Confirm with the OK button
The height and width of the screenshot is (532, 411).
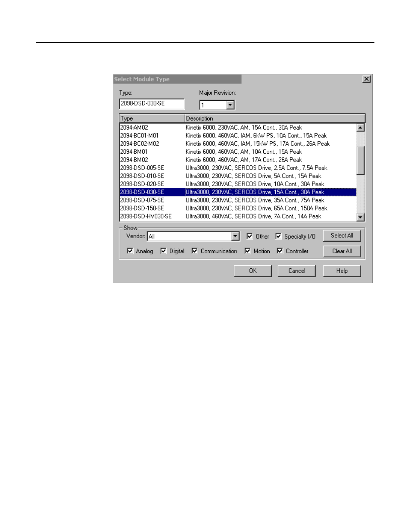click(252, 271)
